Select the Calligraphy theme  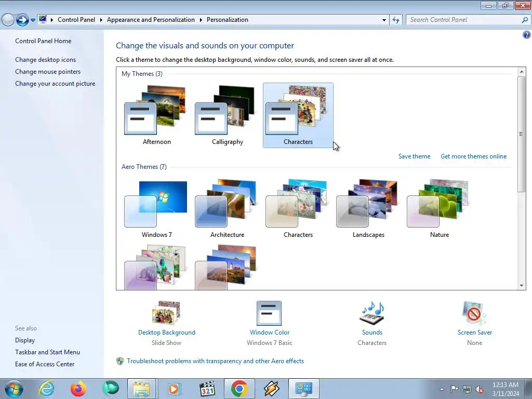coord(228,115)
